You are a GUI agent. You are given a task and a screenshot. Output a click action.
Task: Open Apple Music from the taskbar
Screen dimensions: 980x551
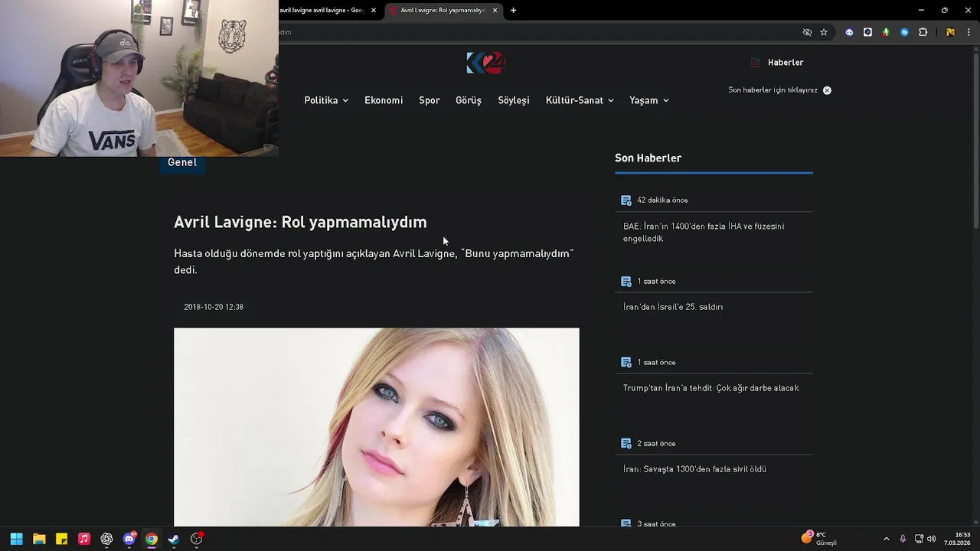click(84, 539)
